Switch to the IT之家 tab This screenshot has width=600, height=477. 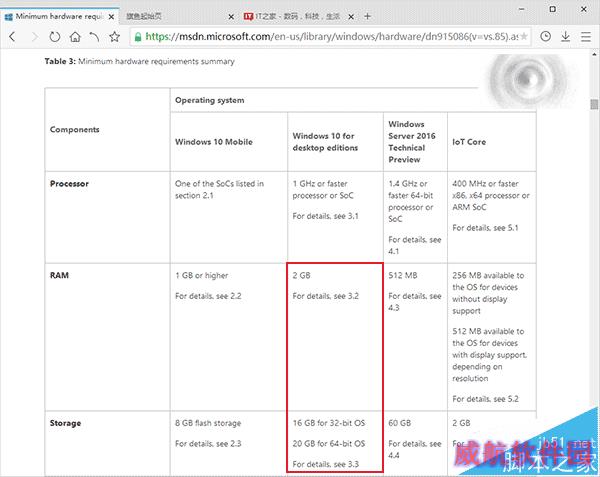point(298,16)
